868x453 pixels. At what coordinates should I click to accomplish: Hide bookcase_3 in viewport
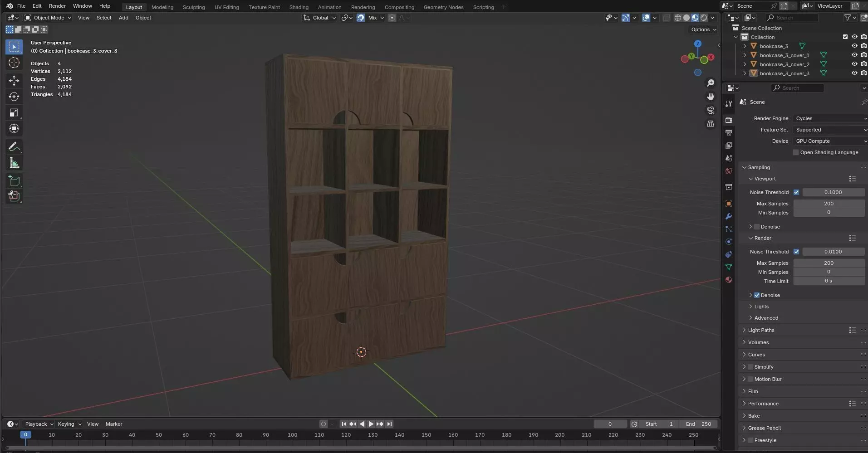coord(854,46)
